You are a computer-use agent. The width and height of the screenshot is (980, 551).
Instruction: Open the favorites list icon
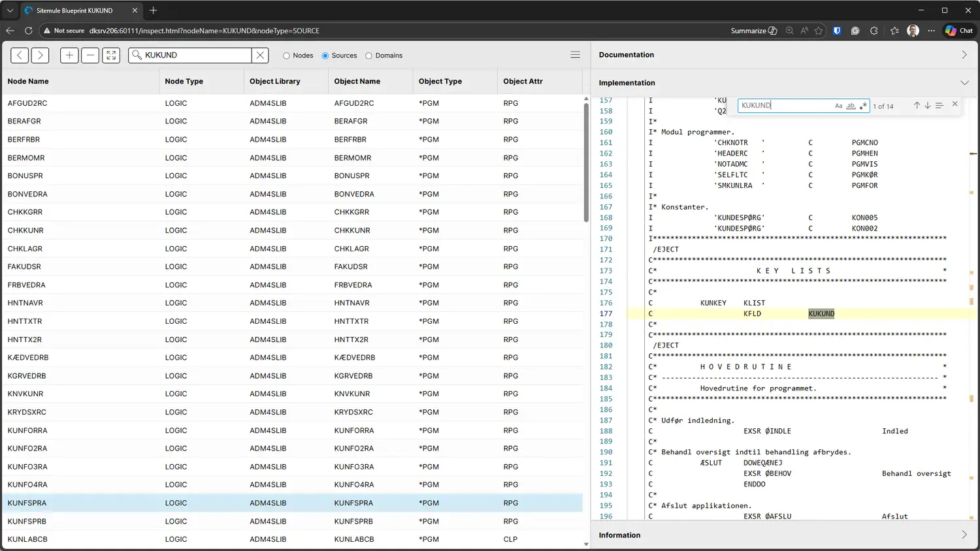894,31
